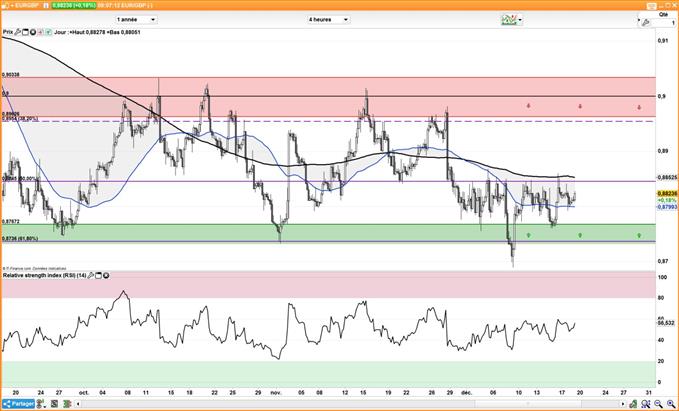Click the scrollbar left arrow
Viewport: 679px width, 411px height.
click(x=78, y=404)
